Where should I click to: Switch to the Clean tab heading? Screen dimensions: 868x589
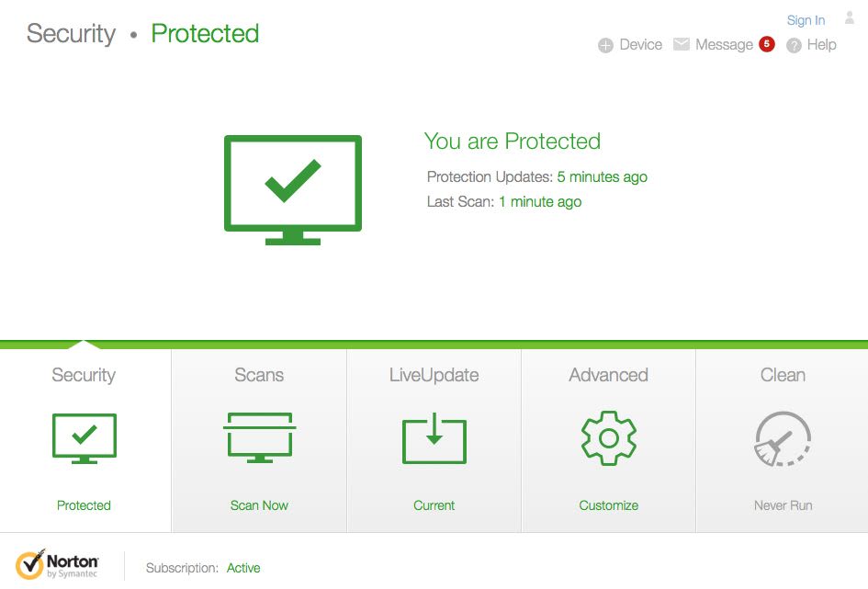click(783, 375)
